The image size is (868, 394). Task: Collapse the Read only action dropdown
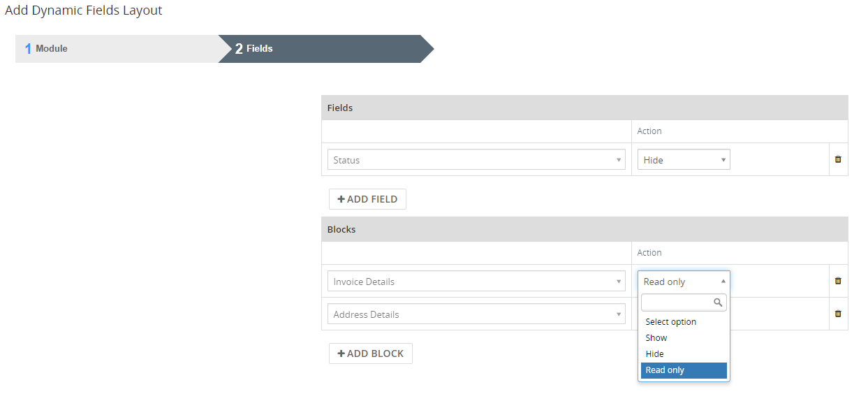point(683,282)
